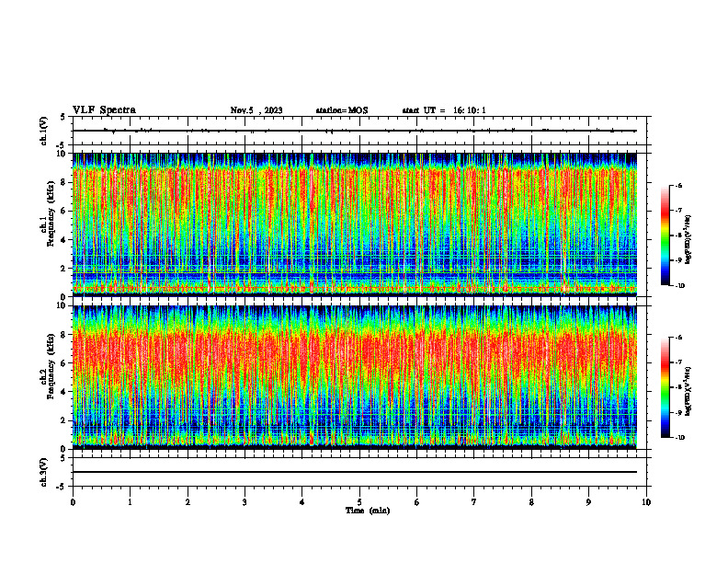This screenshot has height=563, width=728.
Task: Click time axis tick label '3'
Action: [245, 502]
